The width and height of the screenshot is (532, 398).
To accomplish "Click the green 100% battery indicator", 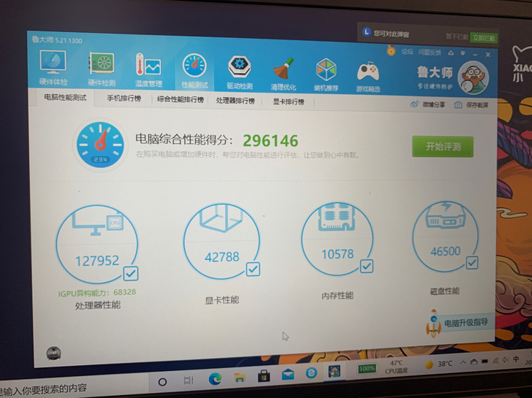I will (366, 368).
